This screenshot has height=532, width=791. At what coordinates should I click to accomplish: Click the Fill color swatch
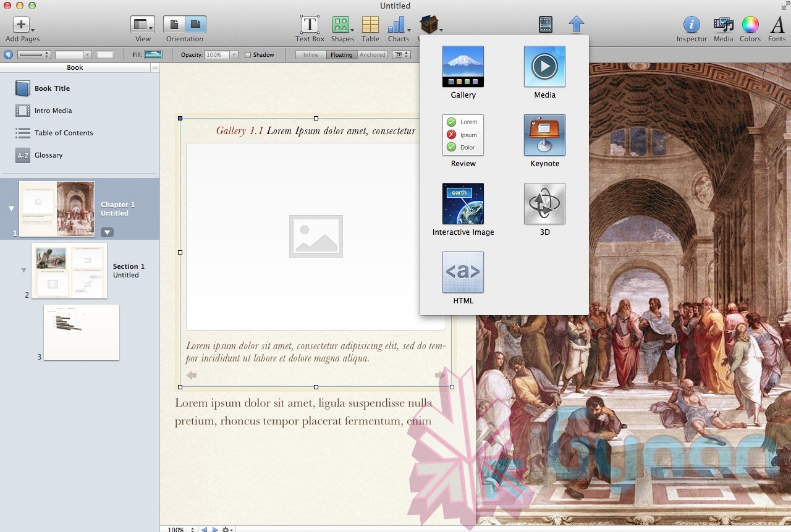(x=153, y=55)
